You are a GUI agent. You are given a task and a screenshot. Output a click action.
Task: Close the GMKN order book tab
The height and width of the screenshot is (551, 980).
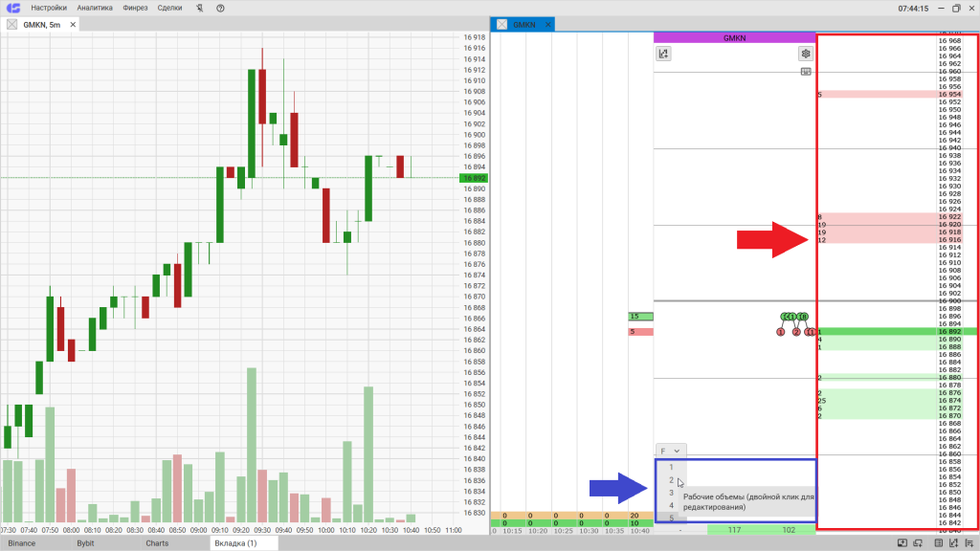coord(548,24)
